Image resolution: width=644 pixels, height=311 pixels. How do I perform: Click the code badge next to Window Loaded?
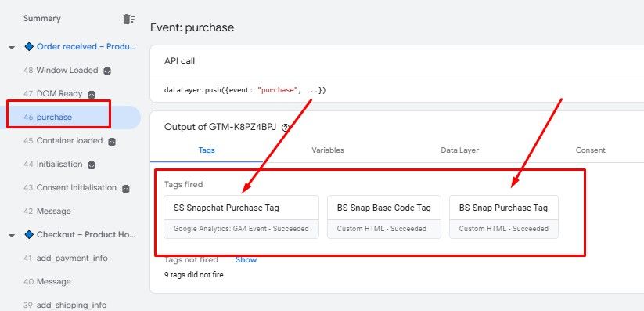click(107, 71)
